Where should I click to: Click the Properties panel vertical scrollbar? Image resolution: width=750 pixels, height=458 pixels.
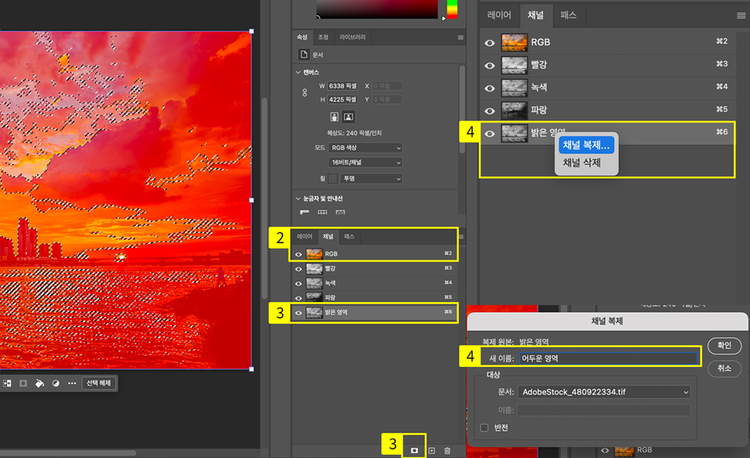(x=462, y=110)
